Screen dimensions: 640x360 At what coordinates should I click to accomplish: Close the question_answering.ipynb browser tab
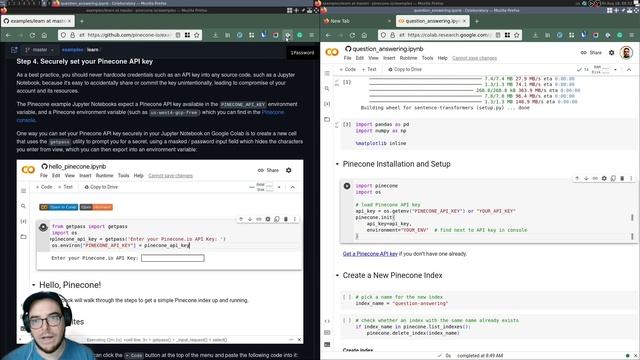point(464,21)
